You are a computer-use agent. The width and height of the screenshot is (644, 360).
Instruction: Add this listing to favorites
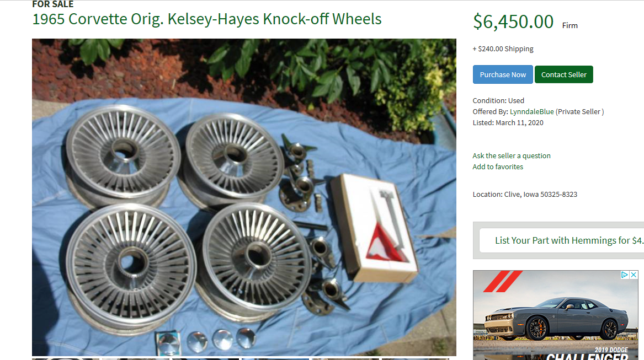tap(498, 166)
